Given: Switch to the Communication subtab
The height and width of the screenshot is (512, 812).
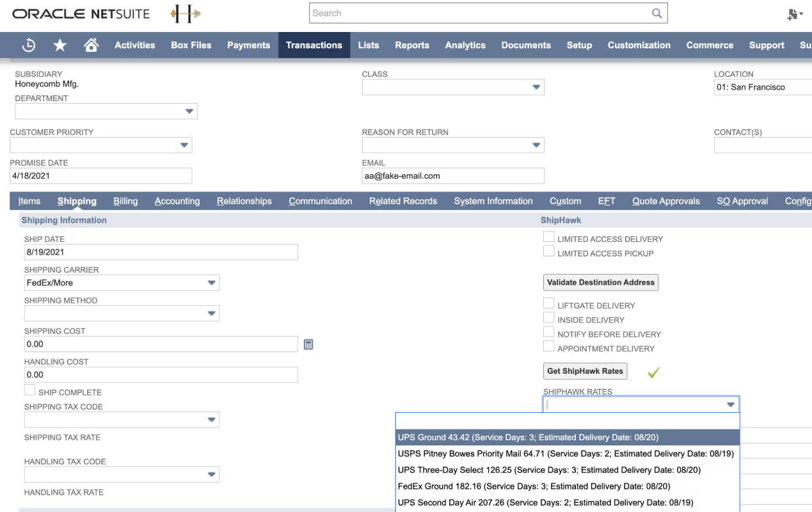Looking at the screenshot, I should [x=321, y=201].
